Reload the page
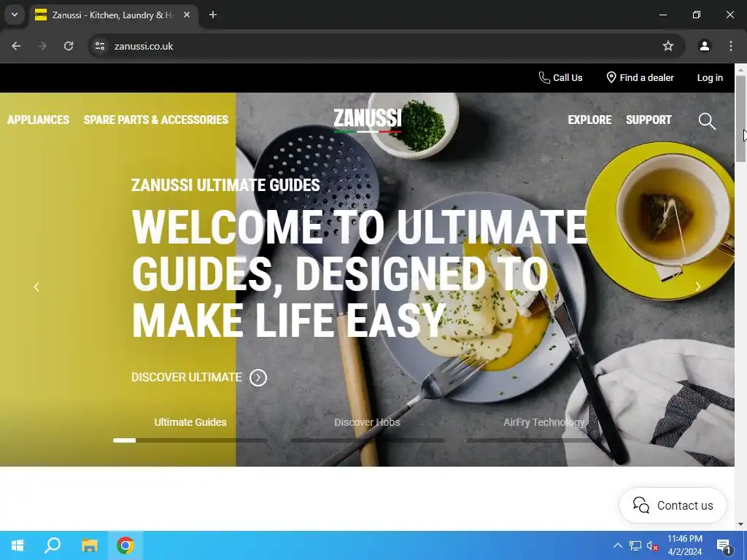 (69, 46)
